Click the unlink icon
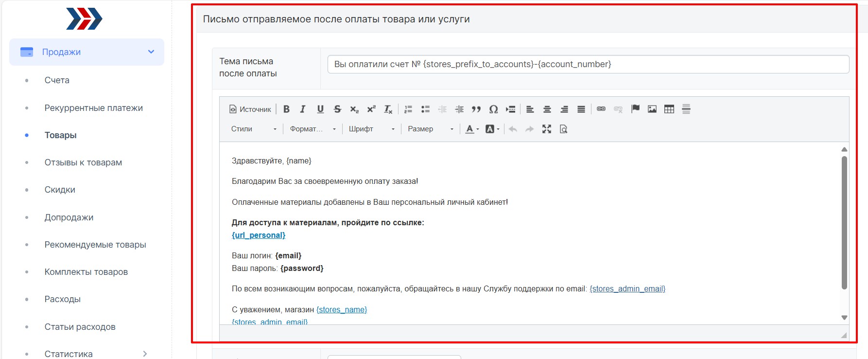 point(618,109)
